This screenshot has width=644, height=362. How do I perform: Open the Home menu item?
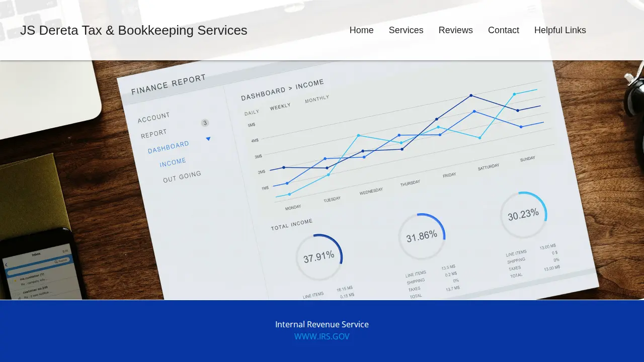click(x=361, y=30)
